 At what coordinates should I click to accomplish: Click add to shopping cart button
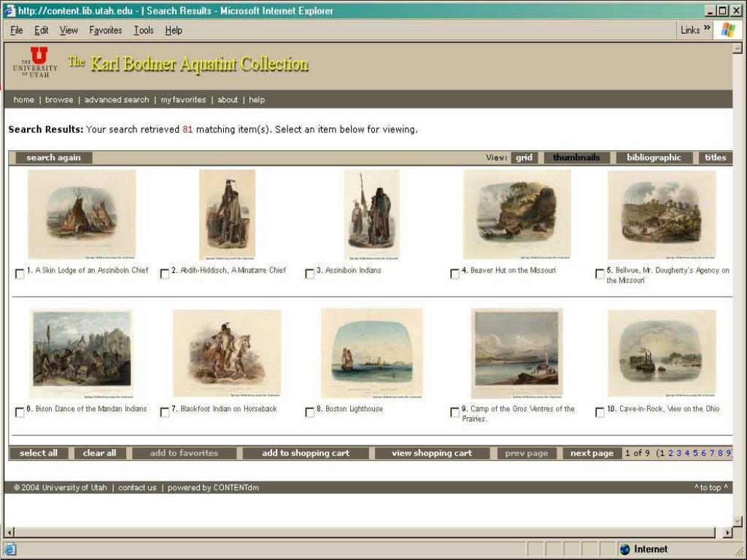coord(306,453)
